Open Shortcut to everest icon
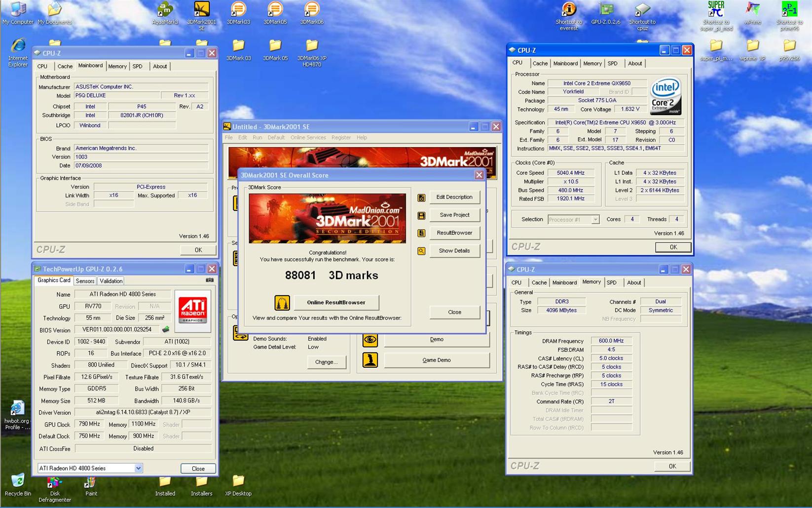 tap(569, 16)
